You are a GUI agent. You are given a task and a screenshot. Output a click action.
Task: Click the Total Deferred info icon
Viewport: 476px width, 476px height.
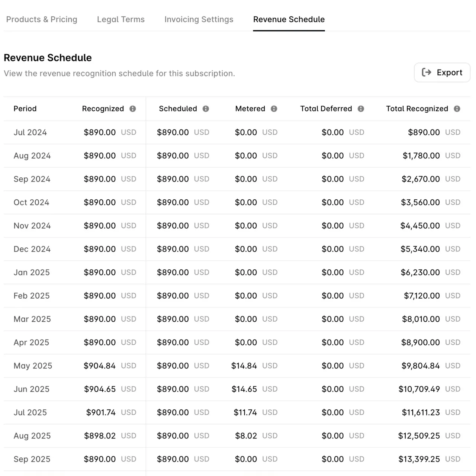tap(361, 109)
